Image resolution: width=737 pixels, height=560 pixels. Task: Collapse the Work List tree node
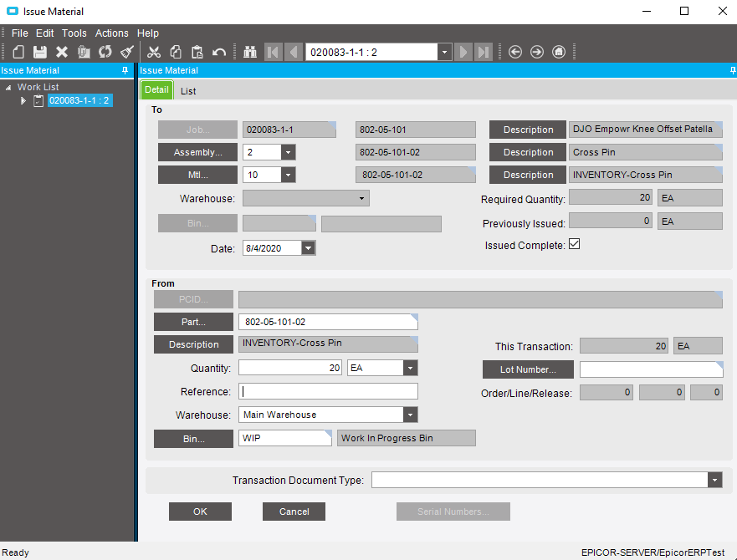8,88
